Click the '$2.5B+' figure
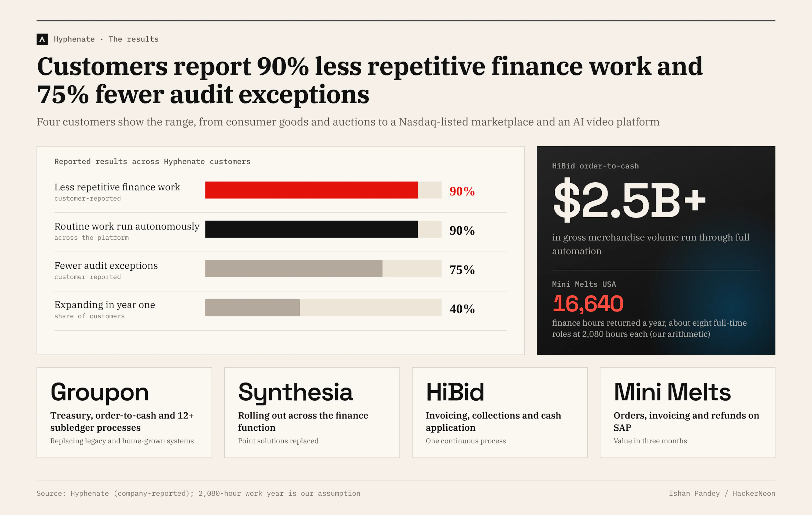Image resolution: width=812 pixels, height=515 pixels. coord(629,200)
